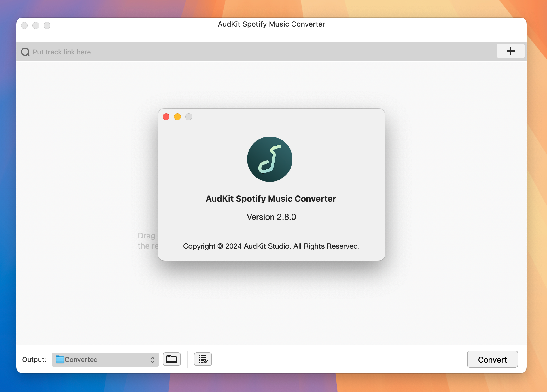Screen dimensions: 547x392
Task: Expand the Converted output folder dropdown
Action: (x=105, y=360)
